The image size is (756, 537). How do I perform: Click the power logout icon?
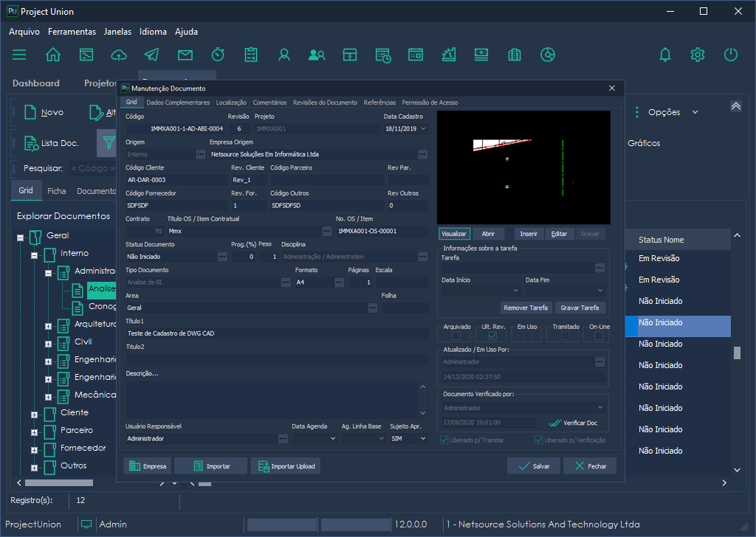[731, 55]
